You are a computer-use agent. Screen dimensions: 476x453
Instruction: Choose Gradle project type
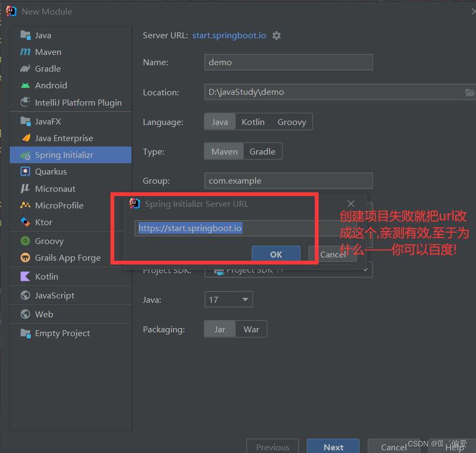(x=263, y=151)
